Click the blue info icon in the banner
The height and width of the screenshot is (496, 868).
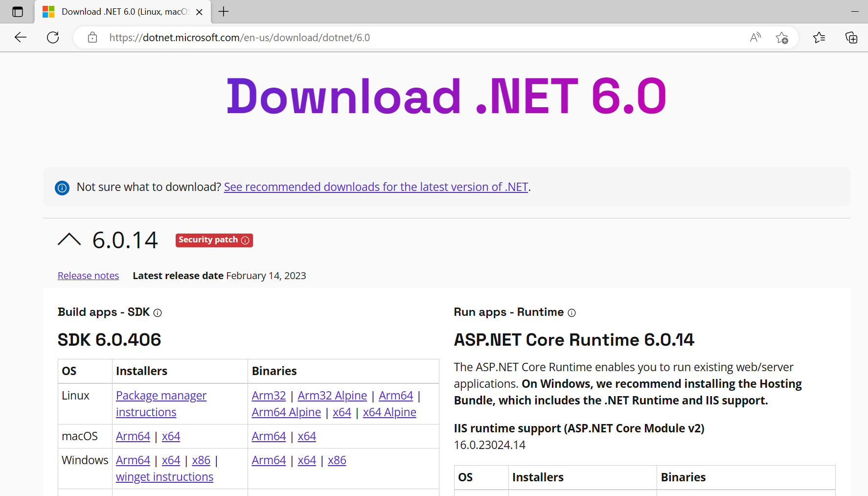point(62,188)
